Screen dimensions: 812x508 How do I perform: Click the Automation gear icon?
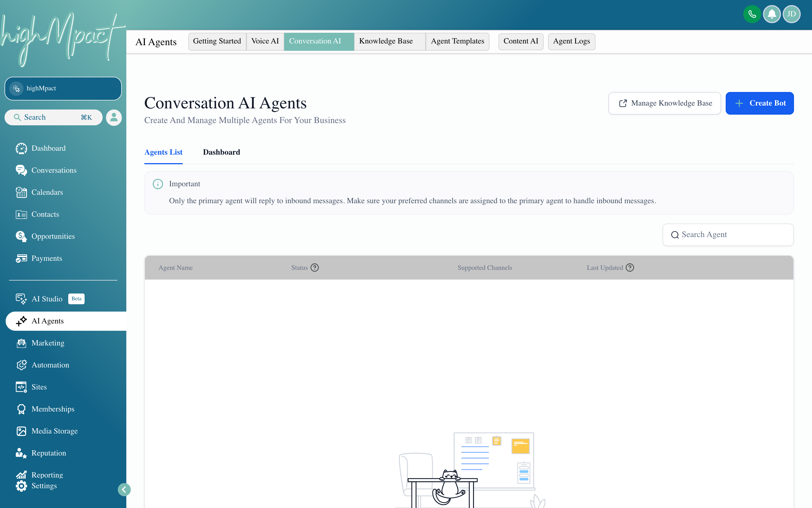pyautogui.click(x=21, y=365)
